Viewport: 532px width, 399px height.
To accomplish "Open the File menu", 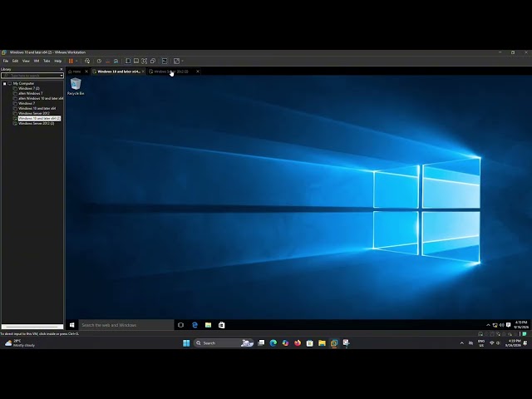I will tap(6, 61).
